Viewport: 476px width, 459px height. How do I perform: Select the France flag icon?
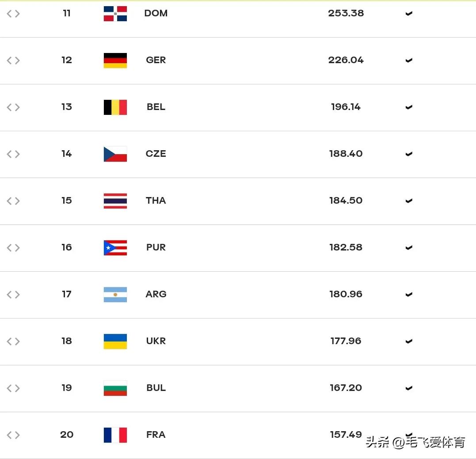[115, 435]
